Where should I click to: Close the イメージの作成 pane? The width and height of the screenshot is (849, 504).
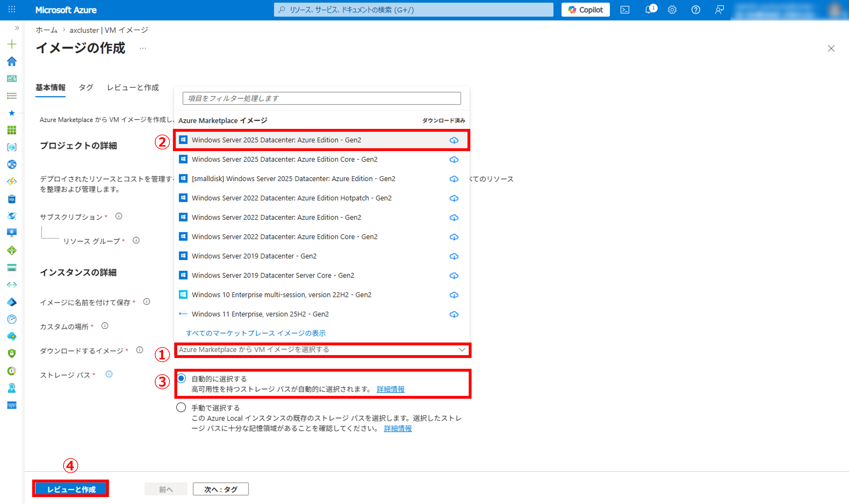point(831,48)
